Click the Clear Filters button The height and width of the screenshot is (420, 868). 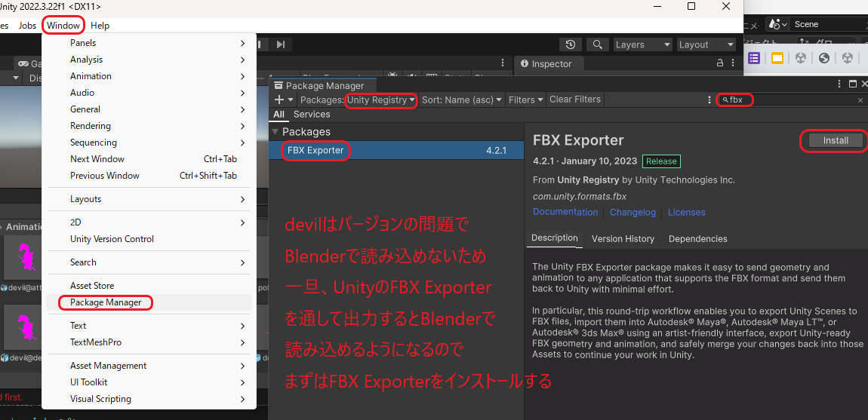pyautogui.click(x=574, y=100)
